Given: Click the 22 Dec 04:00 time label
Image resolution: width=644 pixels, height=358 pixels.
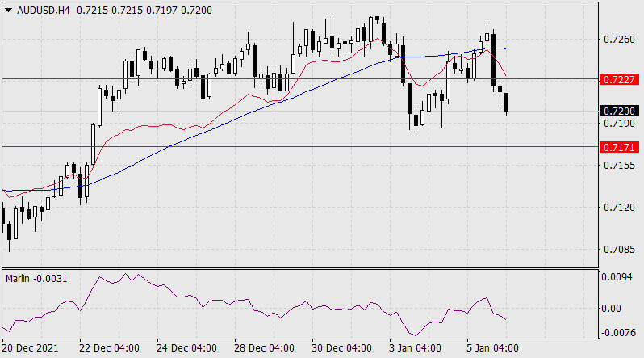Looking at the screenshot, I should click(x=109, y=348).
